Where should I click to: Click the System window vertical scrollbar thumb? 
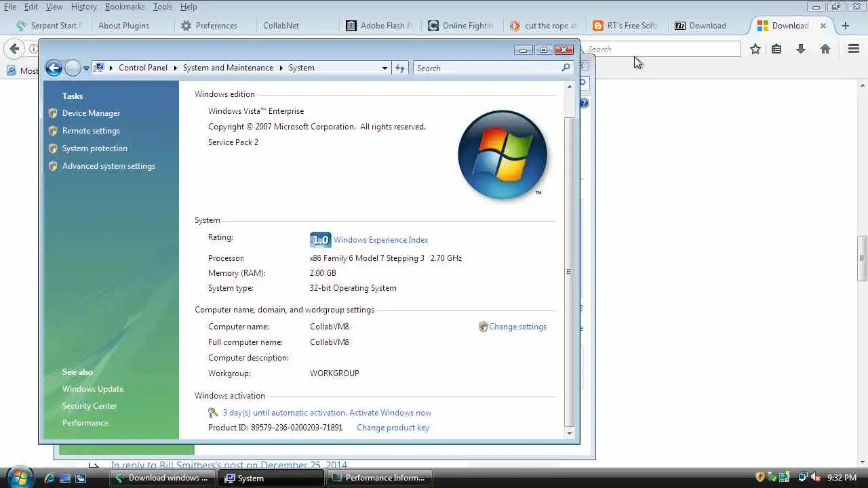[569, 271]
